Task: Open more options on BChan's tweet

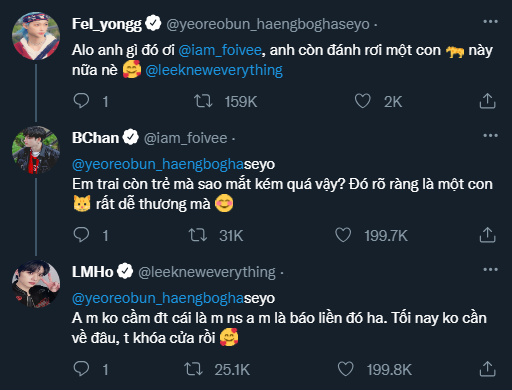Action: (490, 135)
